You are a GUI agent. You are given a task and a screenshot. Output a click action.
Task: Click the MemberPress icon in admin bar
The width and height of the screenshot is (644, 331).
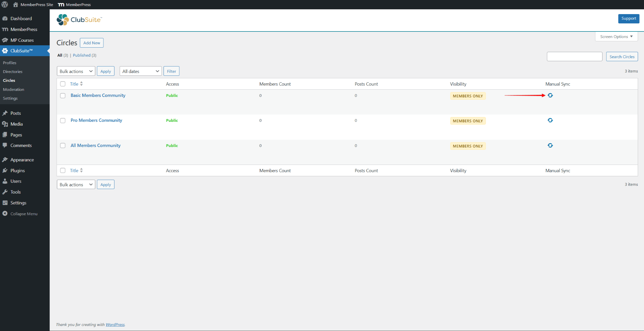pyautogui.click(x=61, y=5)
